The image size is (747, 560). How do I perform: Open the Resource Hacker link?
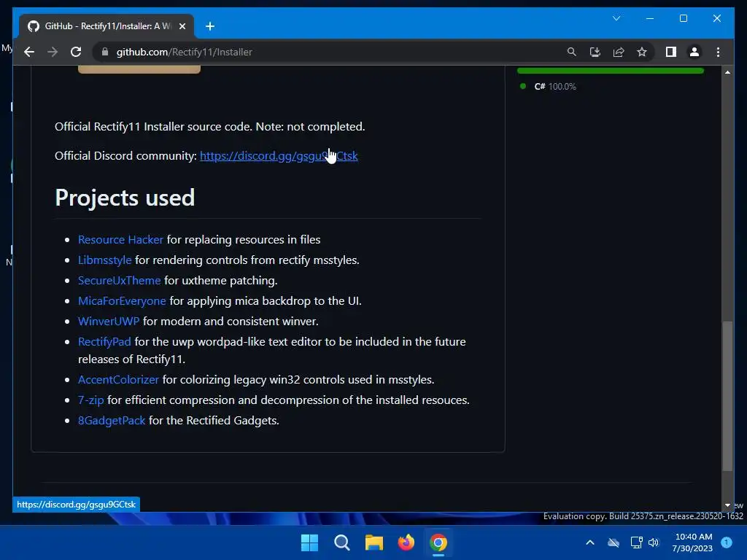(120, 239)
